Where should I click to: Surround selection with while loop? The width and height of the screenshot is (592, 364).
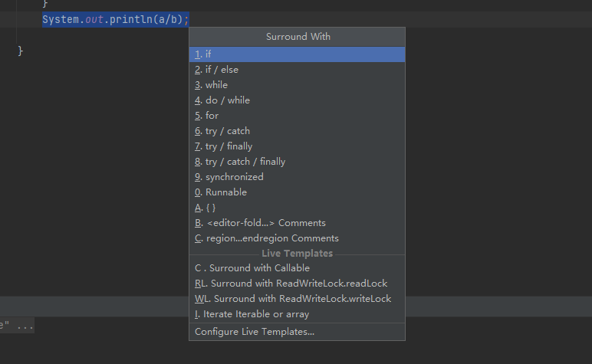pyautogui.click(x=216, y=85)
